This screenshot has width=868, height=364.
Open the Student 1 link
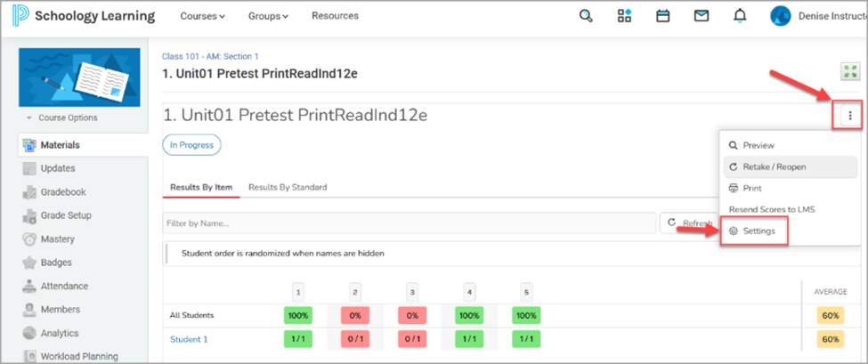click(x=189, y=339)
